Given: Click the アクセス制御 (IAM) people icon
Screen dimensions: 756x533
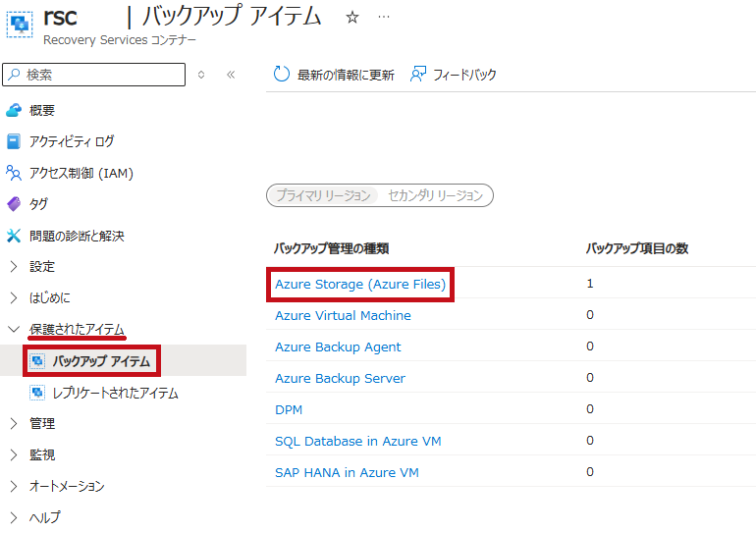Looking at the screenshot, I should tap(14, 173).
